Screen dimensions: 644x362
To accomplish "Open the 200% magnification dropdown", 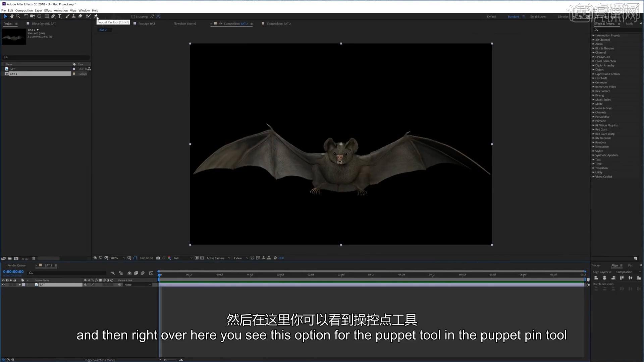I will (118, 258).
